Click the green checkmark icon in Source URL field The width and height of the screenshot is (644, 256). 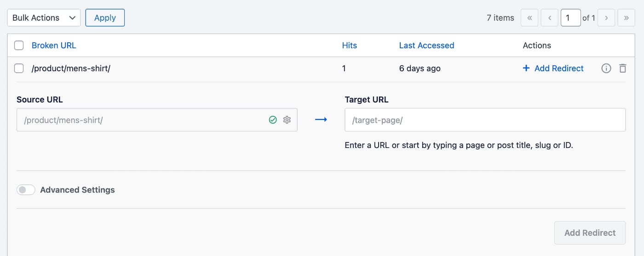pyautogui.click(x=273, y=120)
